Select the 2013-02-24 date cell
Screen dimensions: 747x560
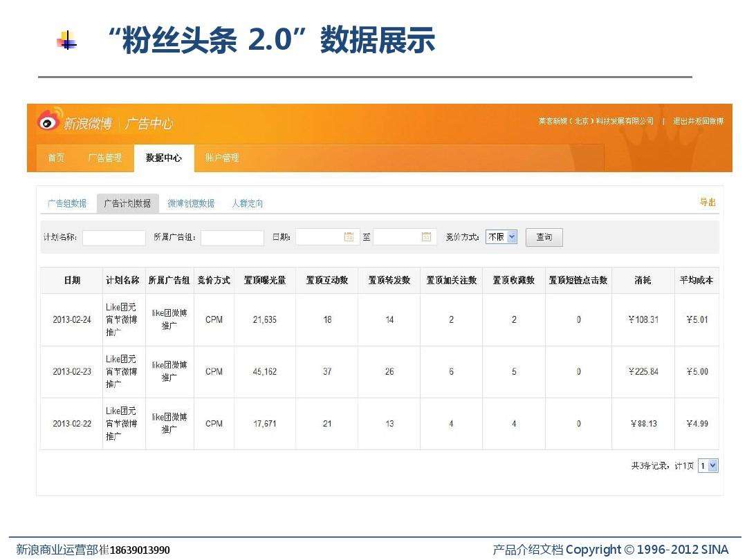72,319
